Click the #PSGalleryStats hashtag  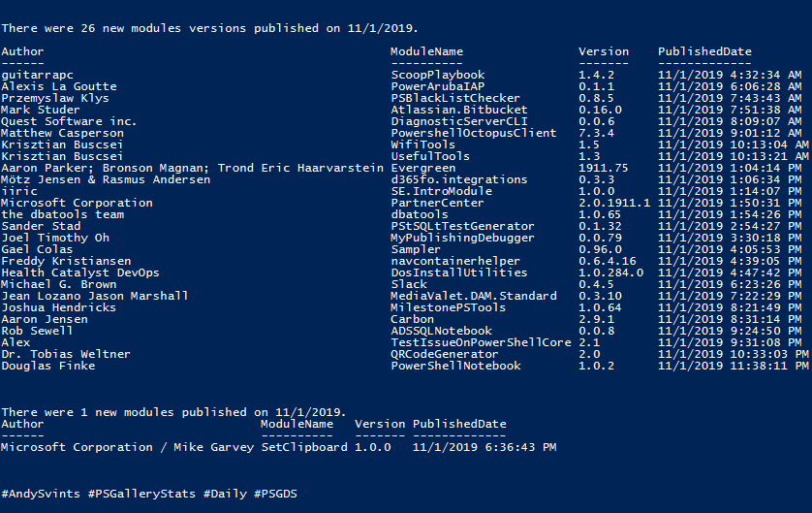tap(141, 494)
